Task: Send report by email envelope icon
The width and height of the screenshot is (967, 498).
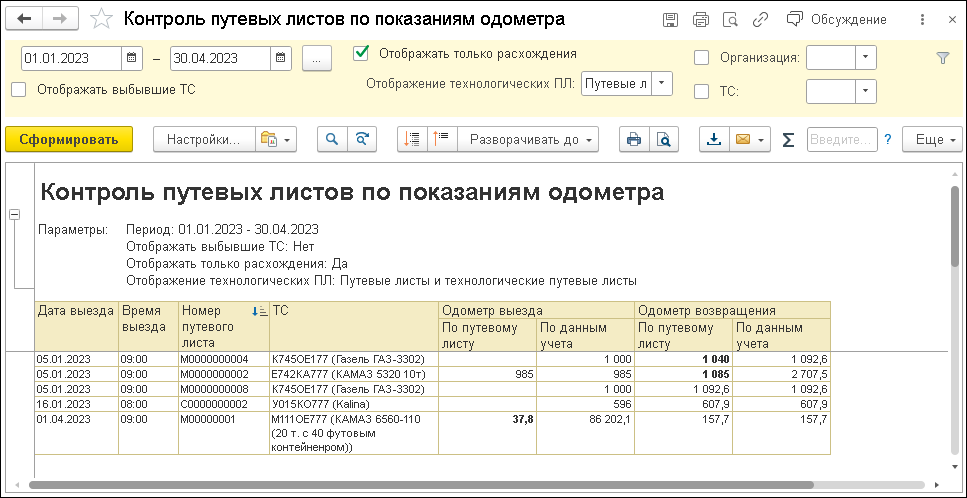Action: click(743, 139)
